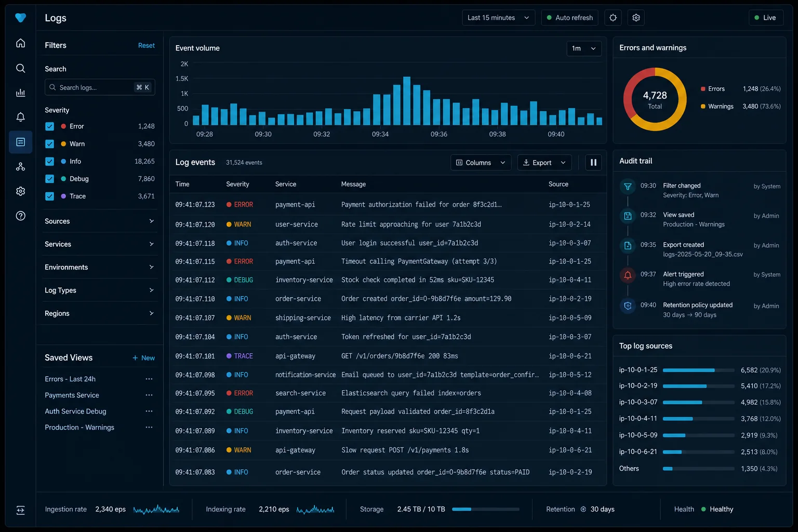This screenshot has width=798, height=532.
Task: Uncheck the Debug severity checkbox
Action: pos(49,179)
